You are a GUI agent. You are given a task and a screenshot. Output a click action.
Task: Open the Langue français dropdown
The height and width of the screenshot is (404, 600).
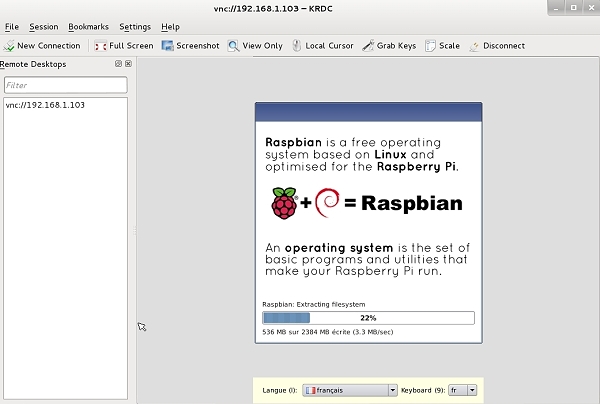point(350,390)
